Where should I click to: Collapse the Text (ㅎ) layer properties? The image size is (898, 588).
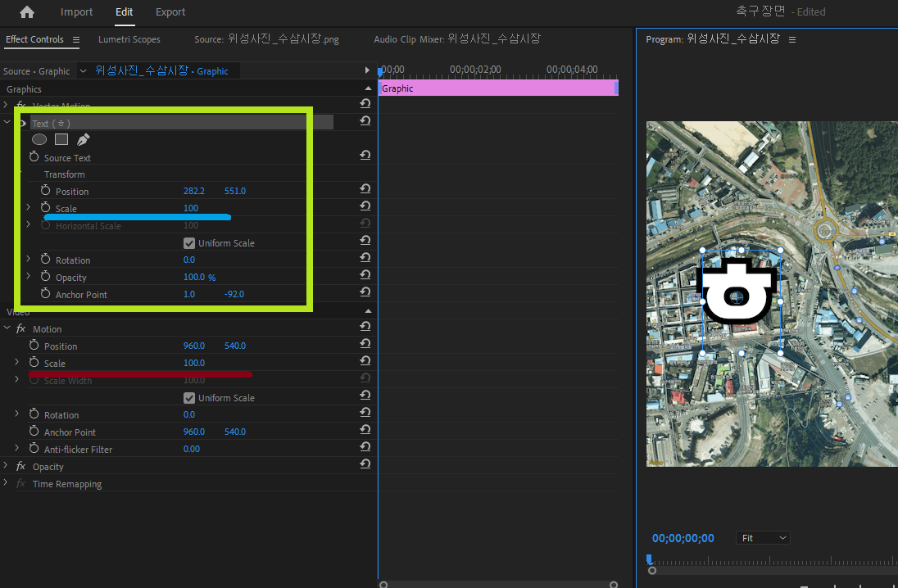pyautogui.click(x=7, y=122)
